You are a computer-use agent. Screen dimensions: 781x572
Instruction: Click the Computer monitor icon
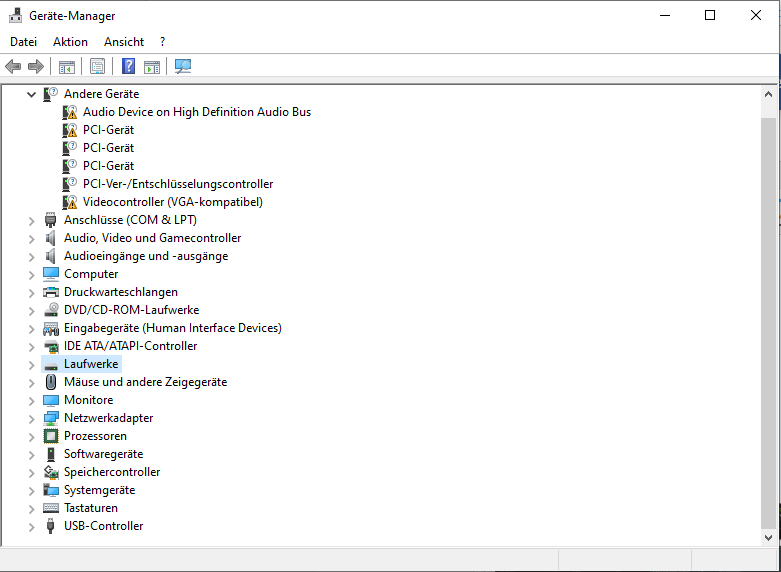pos(50,274)
